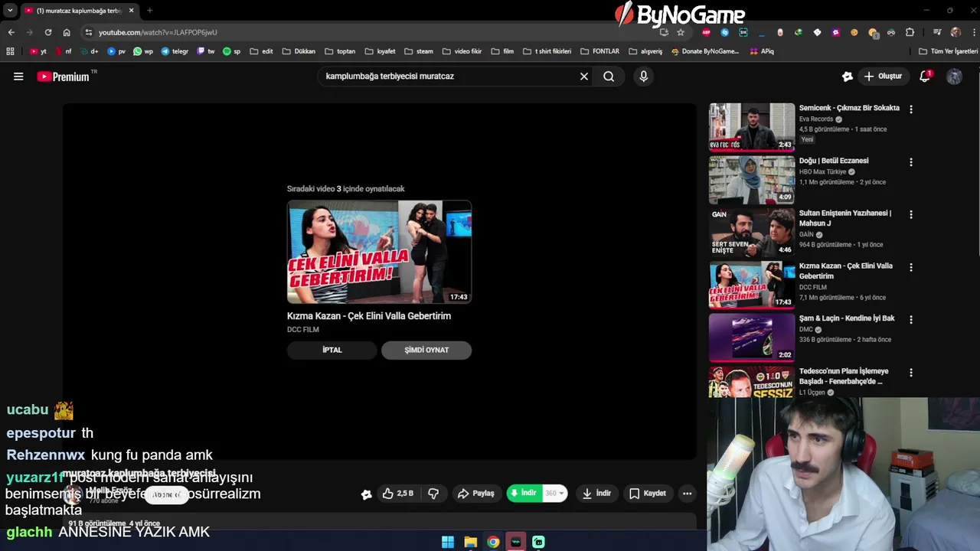Save video with Kaydet button
Viewport: 980px width, 551px height.
coord(648,494)
